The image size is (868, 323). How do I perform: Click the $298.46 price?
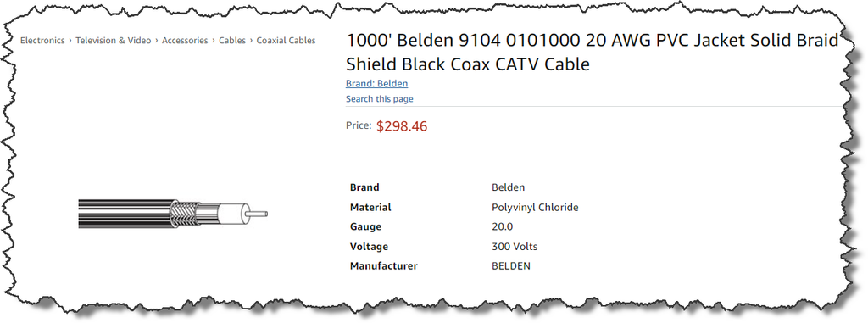(402, 126)
